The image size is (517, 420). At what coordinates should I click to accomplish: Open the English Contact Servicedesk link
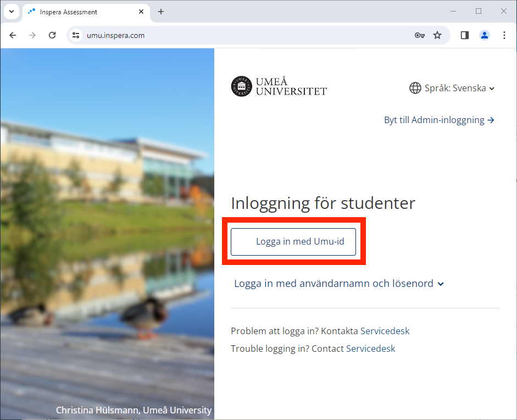click(x=370, y=349)
